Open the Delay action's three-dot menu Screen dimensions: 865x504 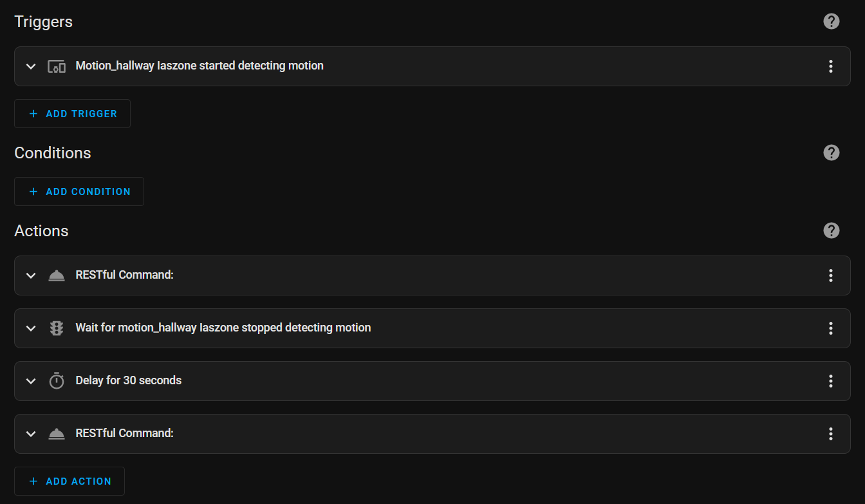click(830, 381)
